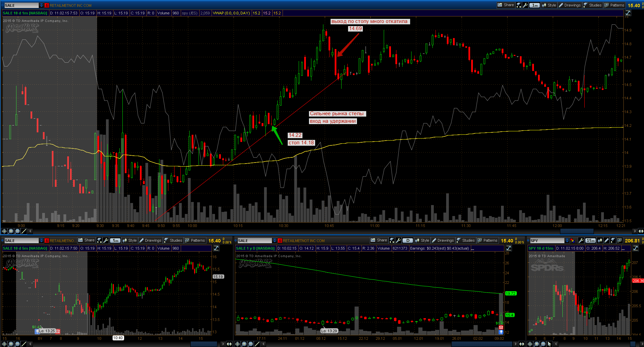
Task: Click red link box in daily chart
Action: pos(280,240)
